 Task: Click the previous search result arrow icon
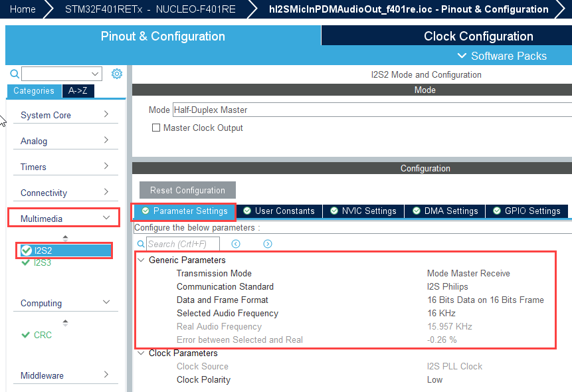[235, 244]
